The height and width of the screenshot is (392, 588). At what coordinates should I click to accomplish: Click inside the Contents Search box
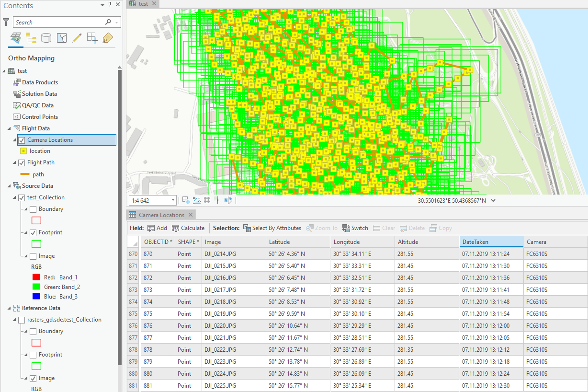pyautogui.click(x=62, y=22)
